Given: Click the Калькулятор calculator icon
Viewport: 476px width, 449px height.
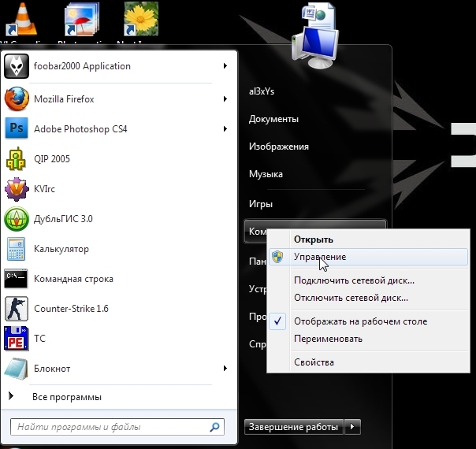Looking at the screenshot, I should point(16,249).
